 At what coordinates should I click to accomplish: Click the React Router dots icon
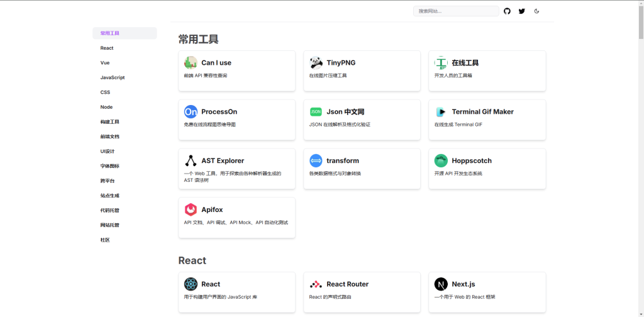click(316, 284)
